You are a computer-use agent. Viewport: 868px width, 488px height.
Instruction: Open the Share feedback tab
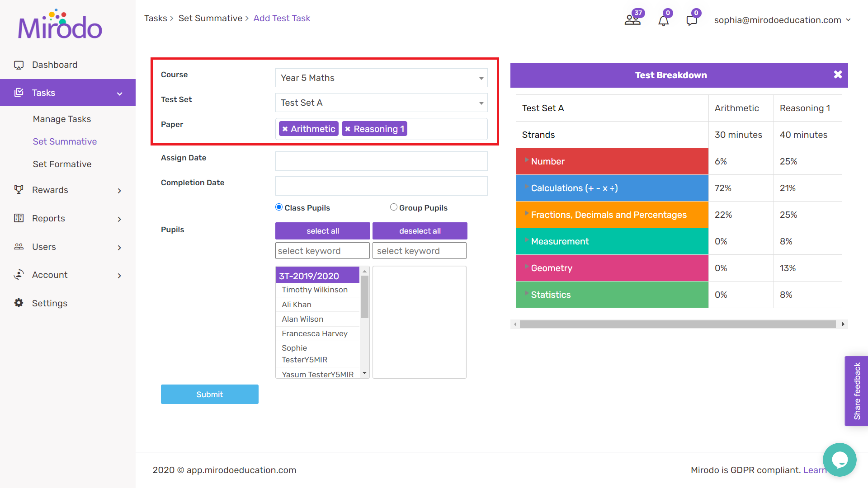857,391
